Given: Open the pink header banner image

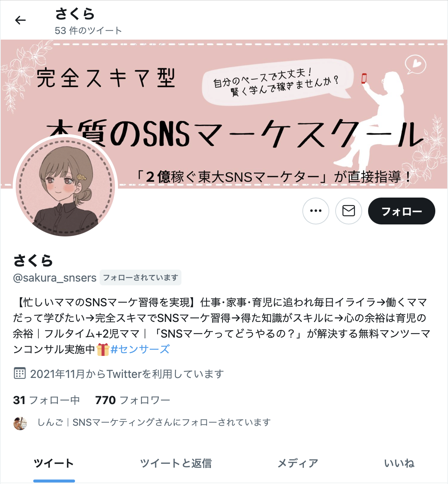Looking at the screenshot, I should (224, 114).
